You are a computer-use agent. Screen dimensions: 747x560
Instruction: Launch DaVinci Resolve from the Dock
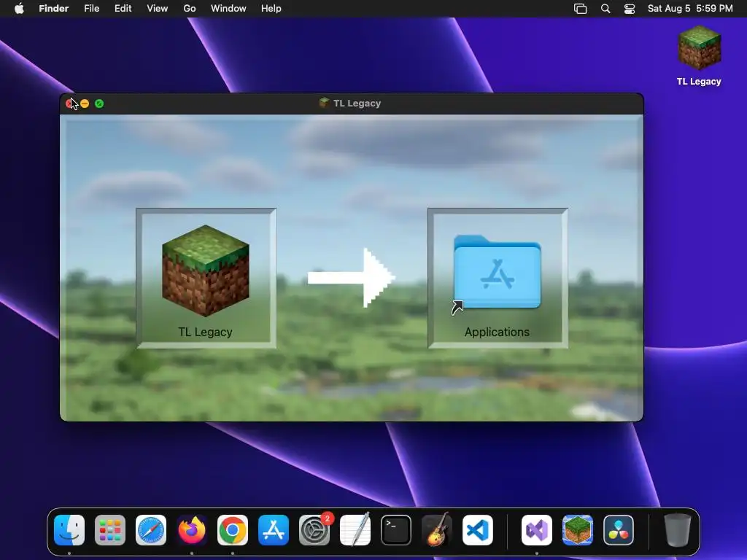pos(619,530)
